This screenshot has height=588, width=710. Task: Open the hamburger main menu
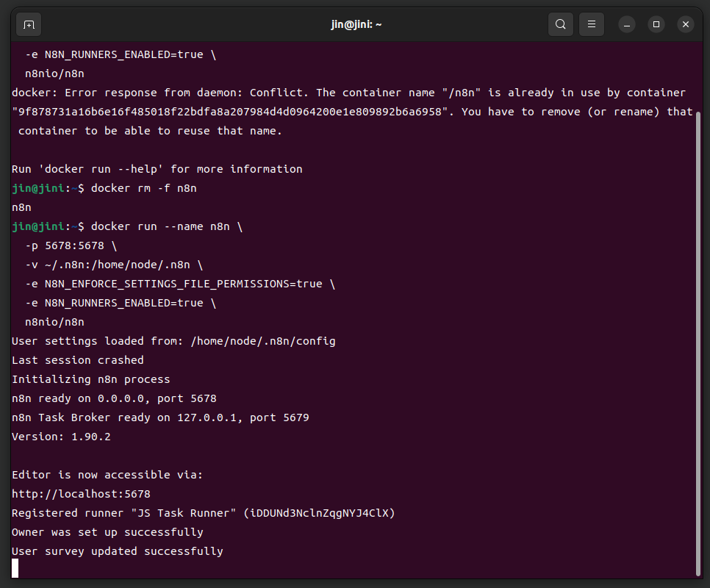(592, 24)
